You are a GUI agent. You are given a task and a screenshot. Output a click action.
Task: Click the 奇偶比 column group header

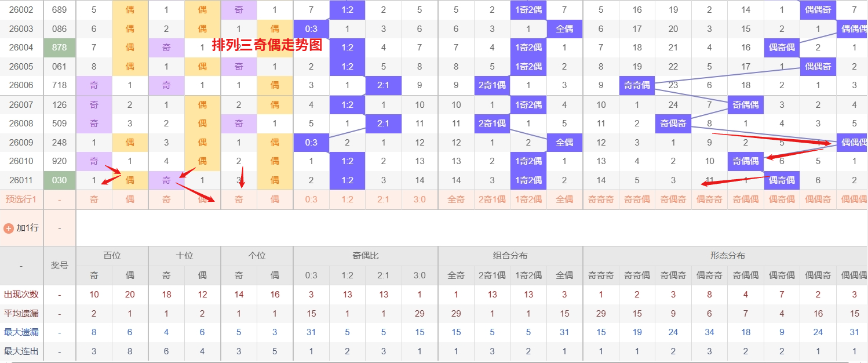tap(365, 255)
